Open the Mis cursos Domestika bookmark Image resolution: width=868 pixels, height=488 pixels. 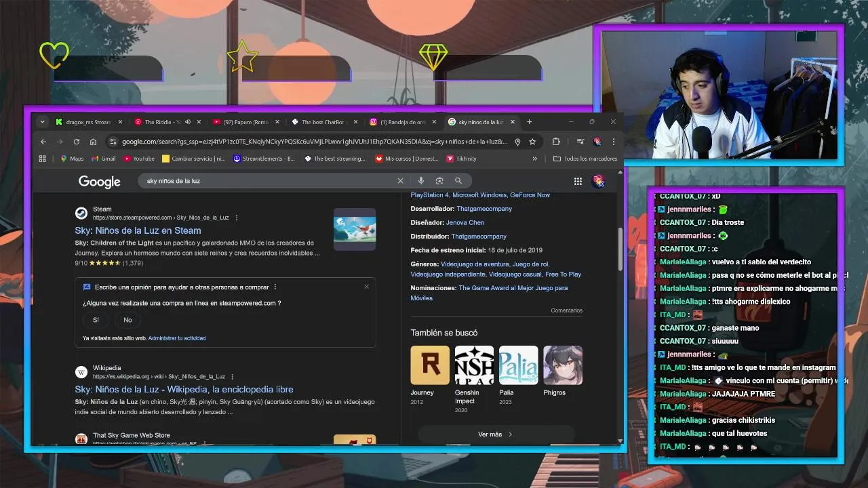tap(407, 159)
